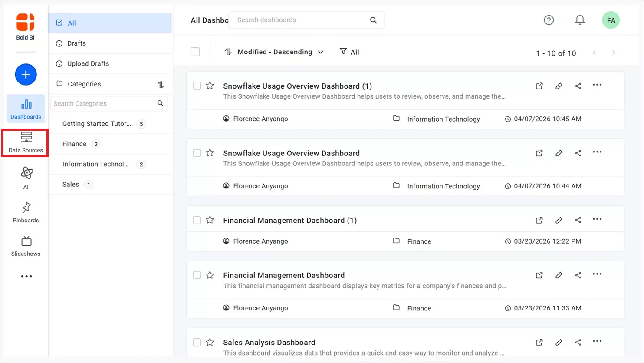Select the Financial Management Dashboard checkbox
644x363 pixels.
pyautogui.click(x=197, y=275)
